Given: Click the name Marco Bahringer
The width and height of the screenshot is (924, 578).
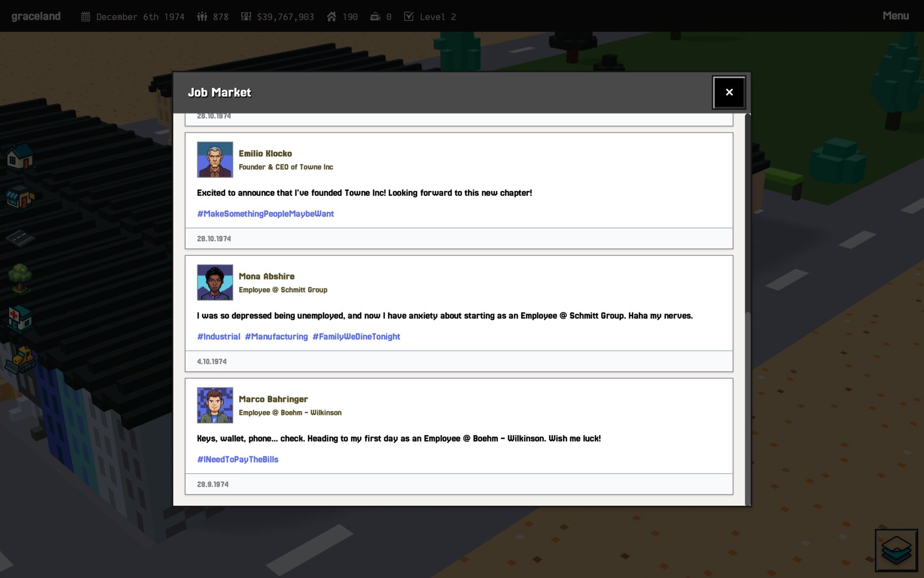Looking at the screenshot, I should point(273,399).
